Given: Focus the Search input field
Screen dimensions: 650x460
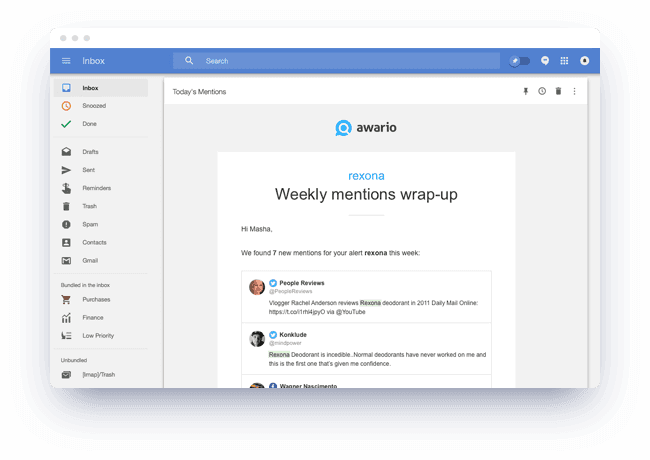Looking at the screenshot, I should tap(336, 61).
